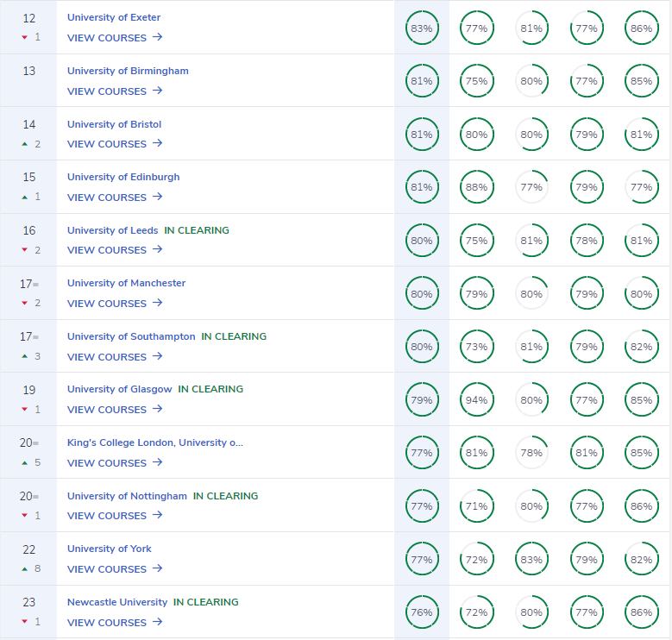Image resolution: width=672 pixels, height=640 pixels.
Task: Click the red down triangle under Leeds' rank 16
Action: click(x=25, y=250)
